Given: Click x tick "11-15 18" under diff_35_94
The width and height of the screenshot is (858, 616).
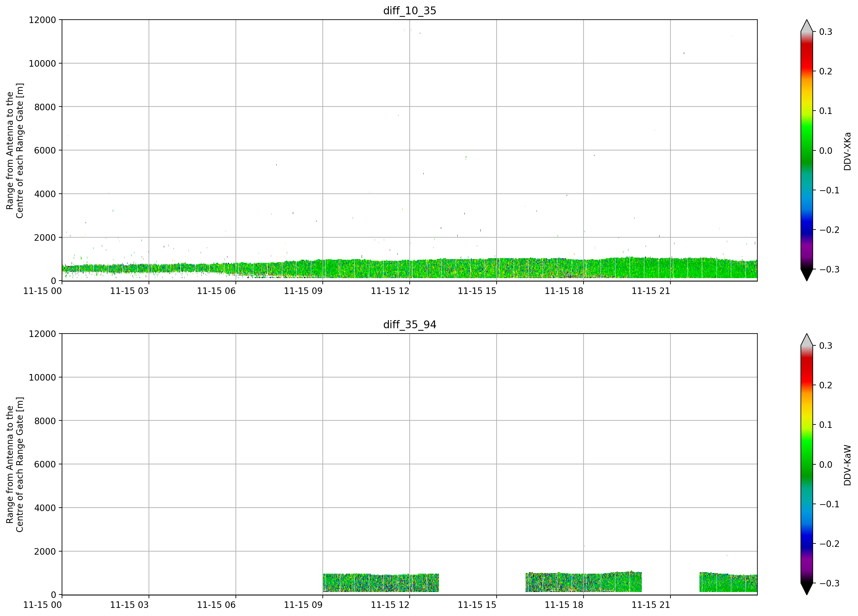Looking at the screenshot, I should tap(564, 605).
